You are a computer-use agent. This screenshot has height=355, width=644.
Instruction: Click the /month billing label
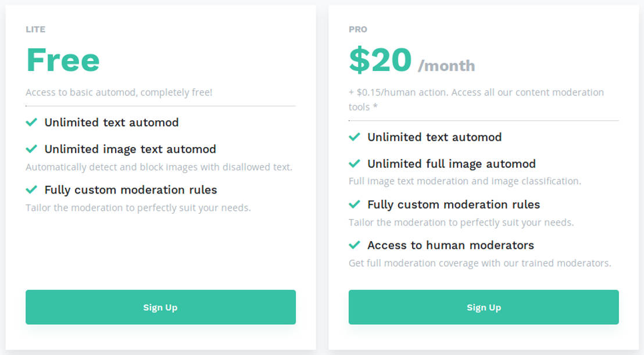click(x=446, y=66)
